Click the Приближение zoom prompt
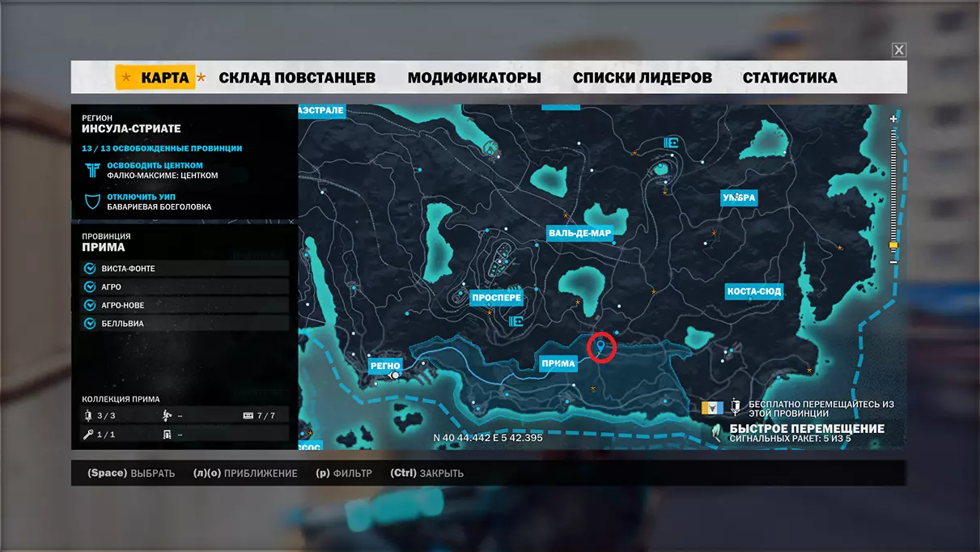Image resolution: width=980 pixels, height=552 pixels. [x=245, y=473]
